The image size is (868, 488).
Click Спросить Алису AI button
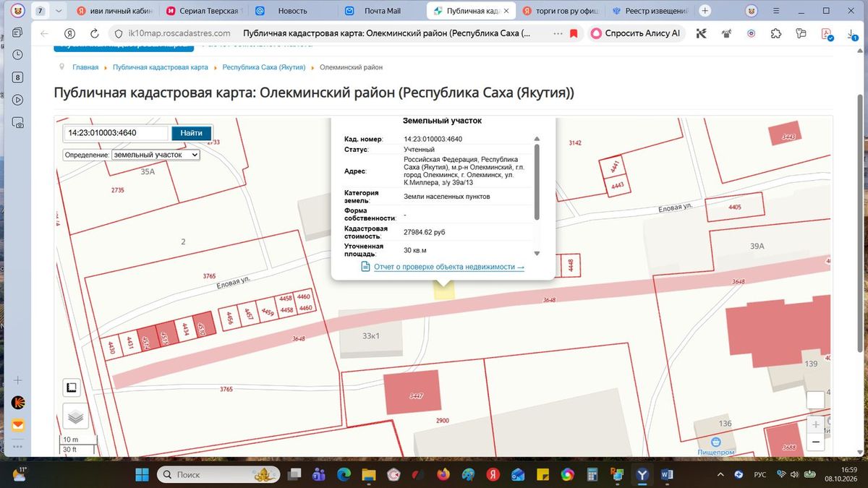point(636,33)
